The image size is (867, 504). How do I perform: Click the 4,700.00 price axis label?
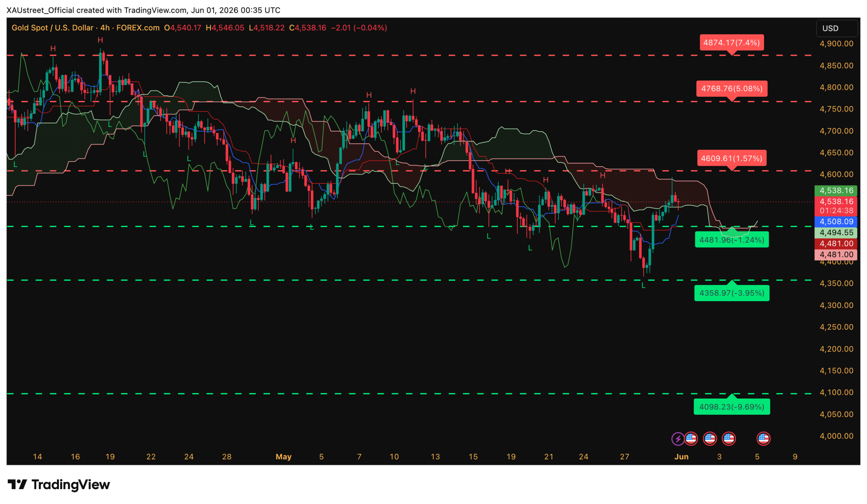(837, 131)
